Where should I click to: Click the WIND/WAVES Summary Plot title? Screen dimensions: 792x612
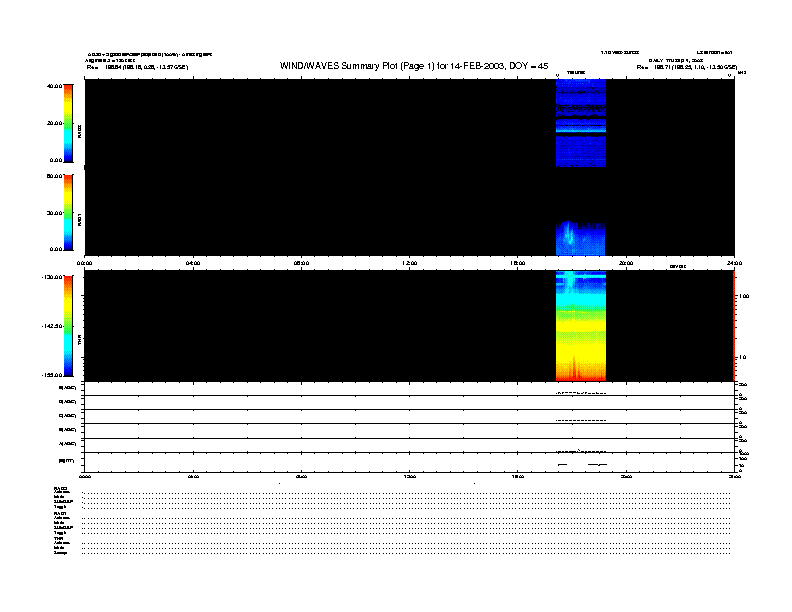click(x=414, y=66)
